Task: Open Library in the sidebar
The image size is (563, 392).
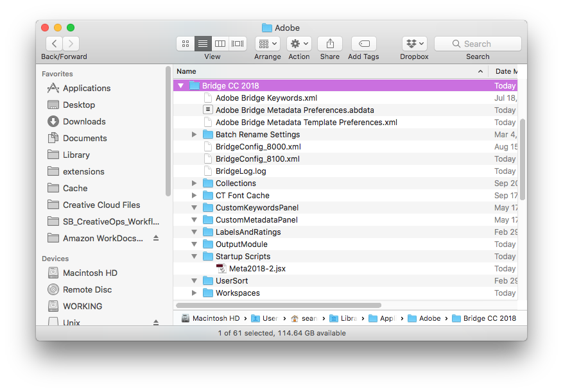Action: [76, 155]
